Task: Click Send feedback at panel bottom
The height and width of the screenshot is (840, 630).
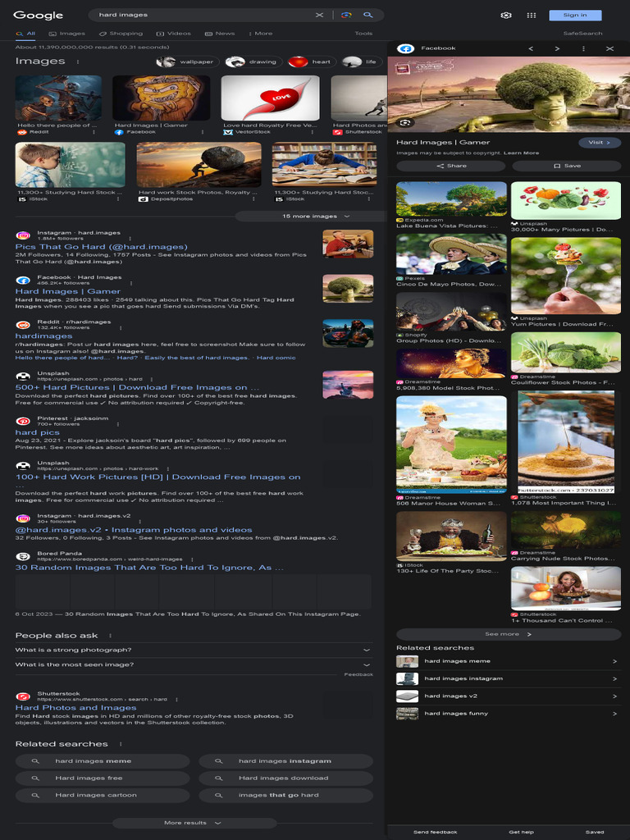Action: tap(435, 832)
